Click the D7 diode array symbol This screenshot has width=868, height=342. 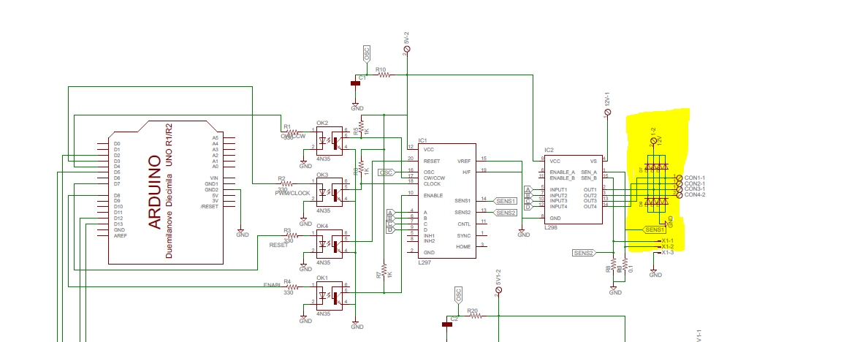pyautogui.click(x=657, y=167)
